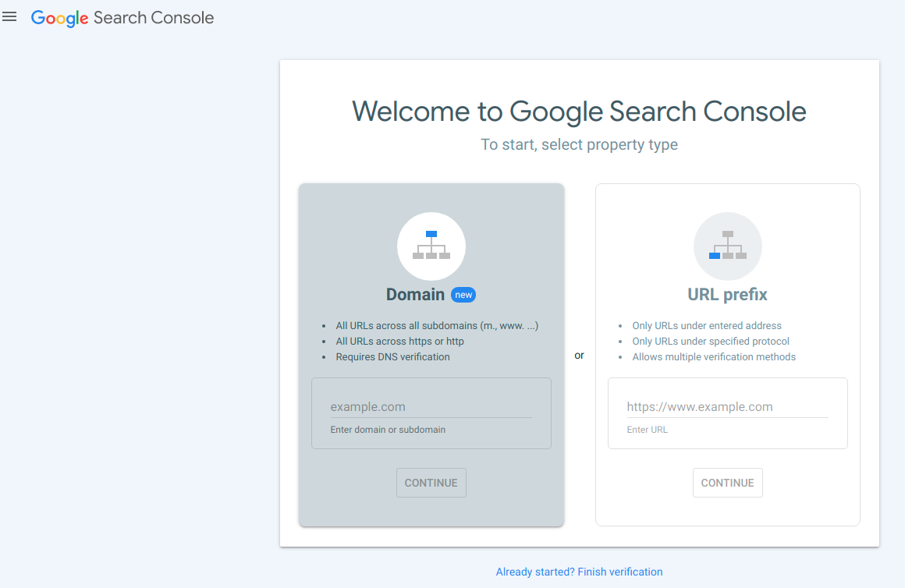This screenshot has height=588, width=905.
Task: Click CONTINUE under the Domain option
Action: 431,483
